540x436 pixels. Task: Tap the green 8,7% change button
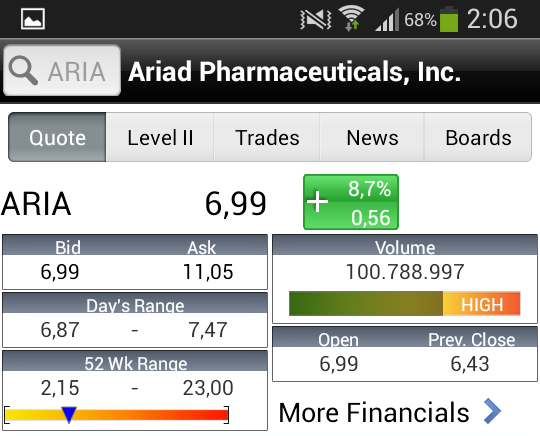[351, 202]
